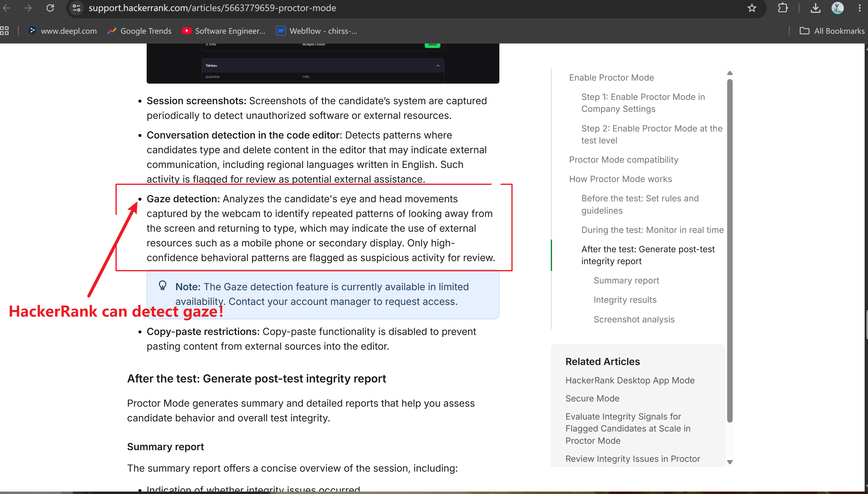Open the Secure Mode related article
Screen dimensions: 868x494
pyautogui.click(x=592, y=398)
